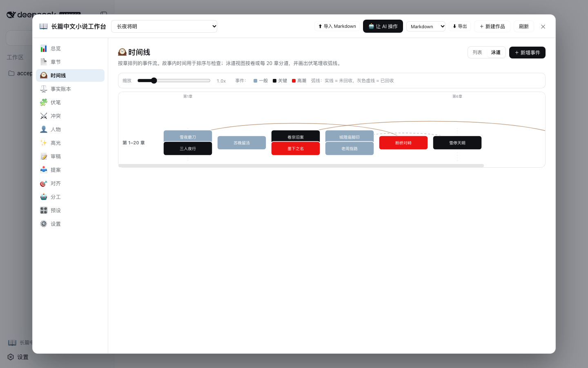This screenshot has height=368, width=588.
Task: Open the 设置 item in workbench sidebar
Action: click(70, 224)
